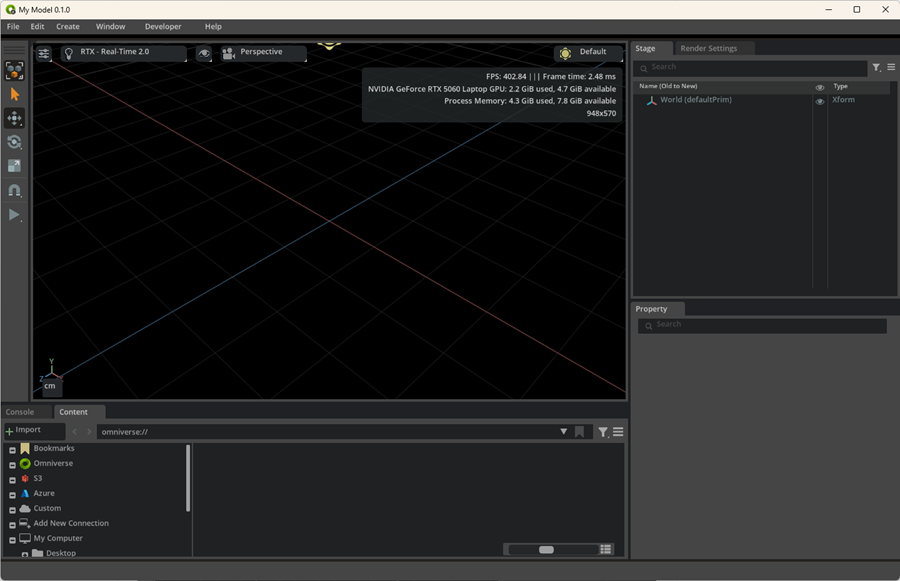The width and height of the screenshot is (900, 581).
Task: Enable the Snap magnet tool
Action: (x=14, y=190)
